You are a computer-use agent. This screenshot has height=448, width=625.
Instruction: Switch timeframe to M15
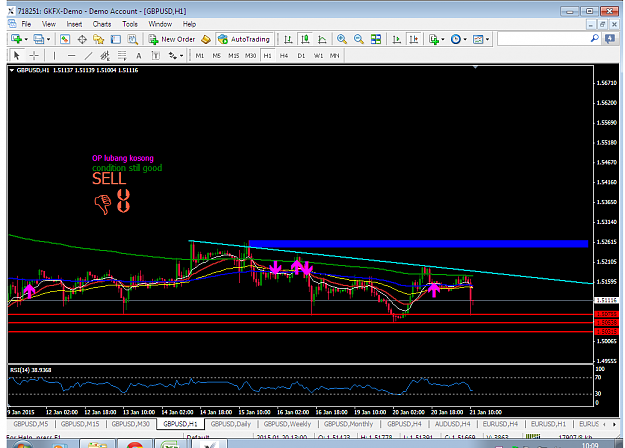[x=234, y=56]
